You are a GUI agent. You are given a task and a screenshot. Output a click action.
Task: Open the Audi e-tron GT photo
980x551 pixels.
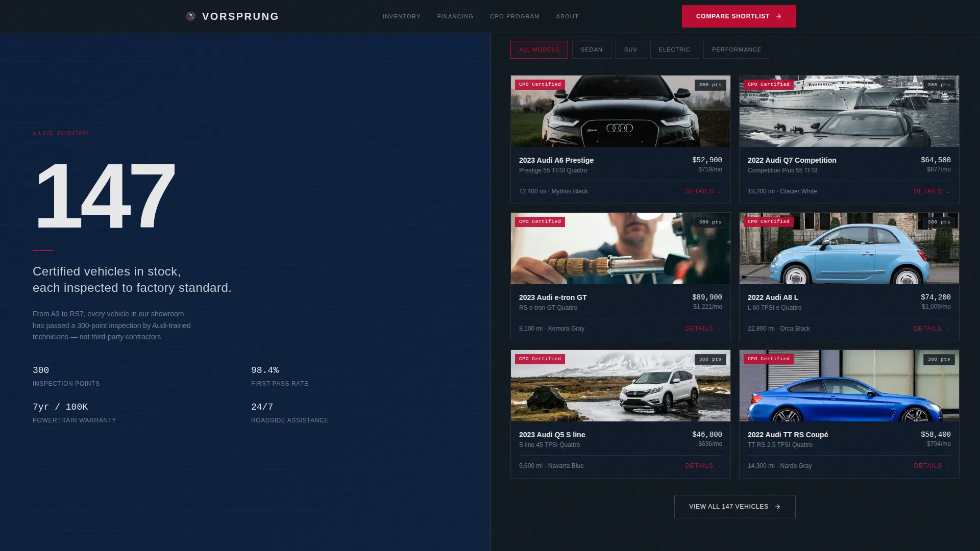pos(620,248)
